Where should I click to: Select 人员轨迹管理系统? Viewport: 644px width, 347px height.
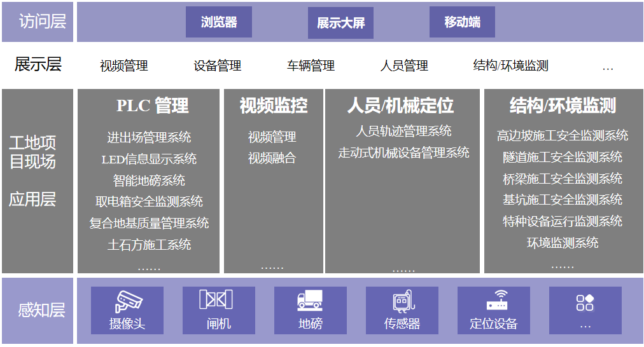pos(403,132)
